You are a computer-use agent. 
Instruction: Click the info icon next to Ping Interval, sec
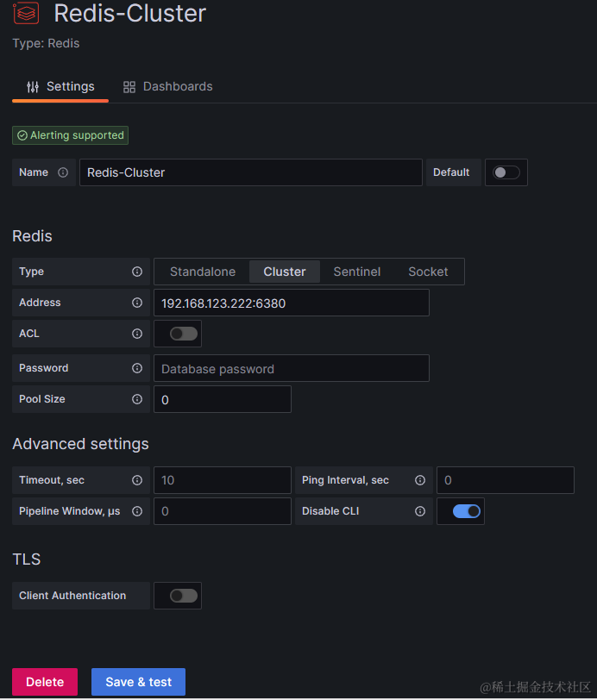coord(420,480)
